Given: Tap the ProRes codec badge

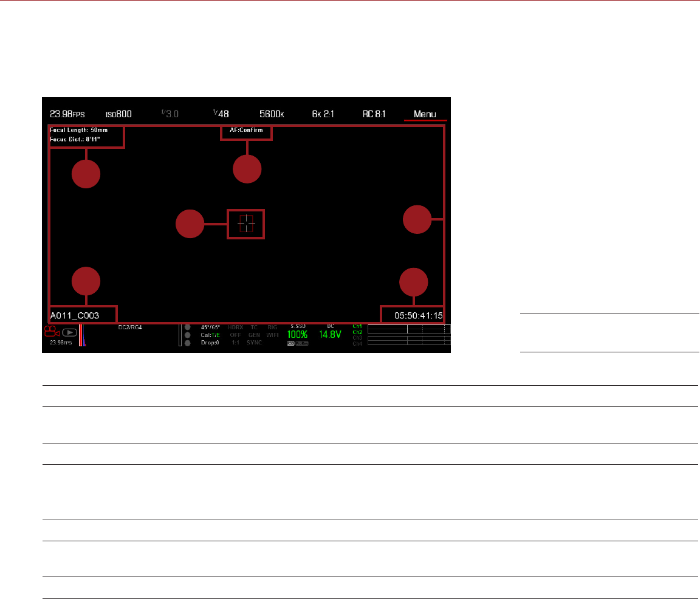Looking at the screenshot, I should pyautogui.click(x=302, y=344).
